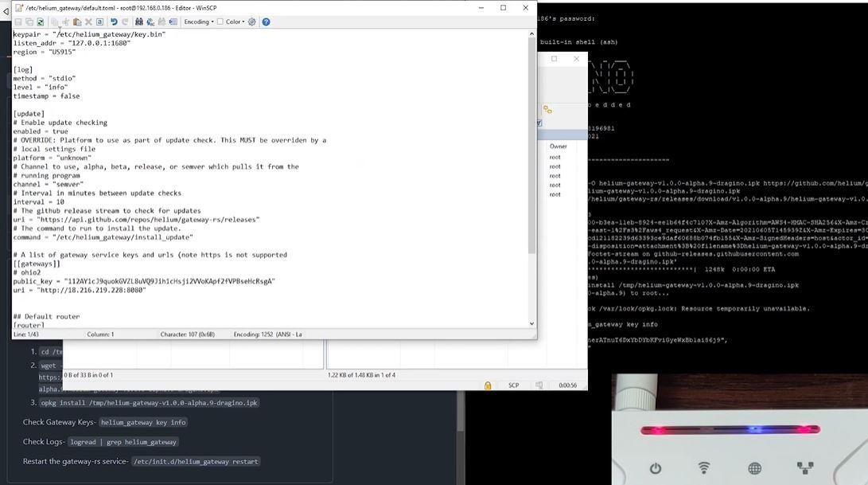
Task: Click the editor vertical scrollbar thumb
Action: pyautogui.click(x=532, y=145)
